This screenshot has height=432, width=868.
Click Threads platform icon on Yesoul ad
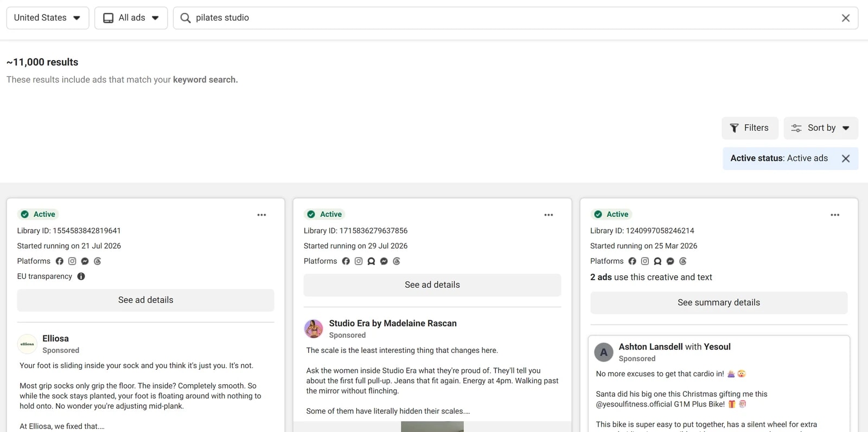[x=683, y=261]
